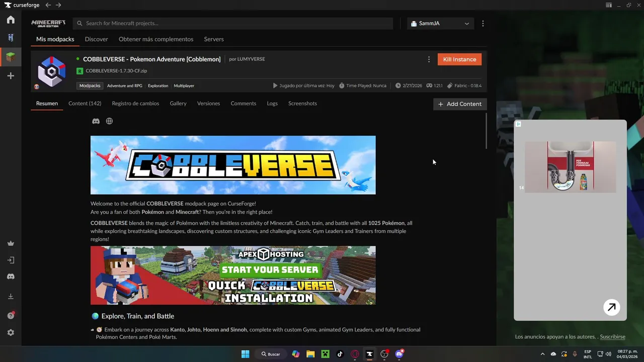The image size is (644, 362).
Task: Open Discord from the taskbar
Action: pos(399,354)
